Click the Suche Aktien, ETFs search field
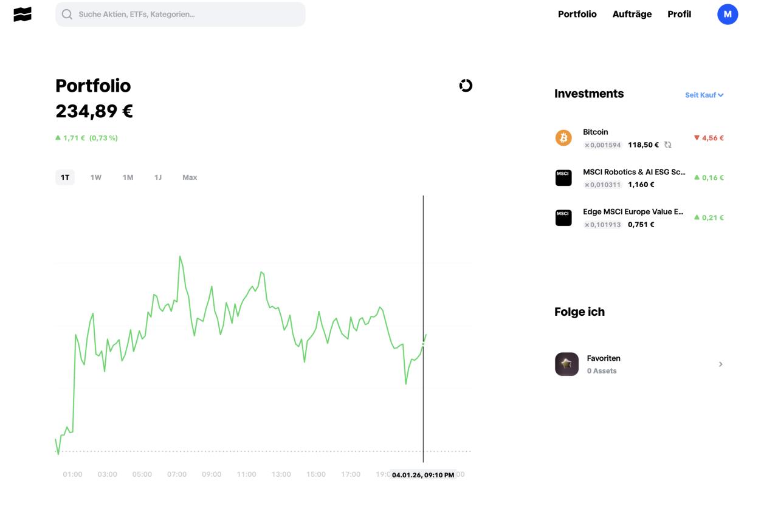 tap(188, 15)
